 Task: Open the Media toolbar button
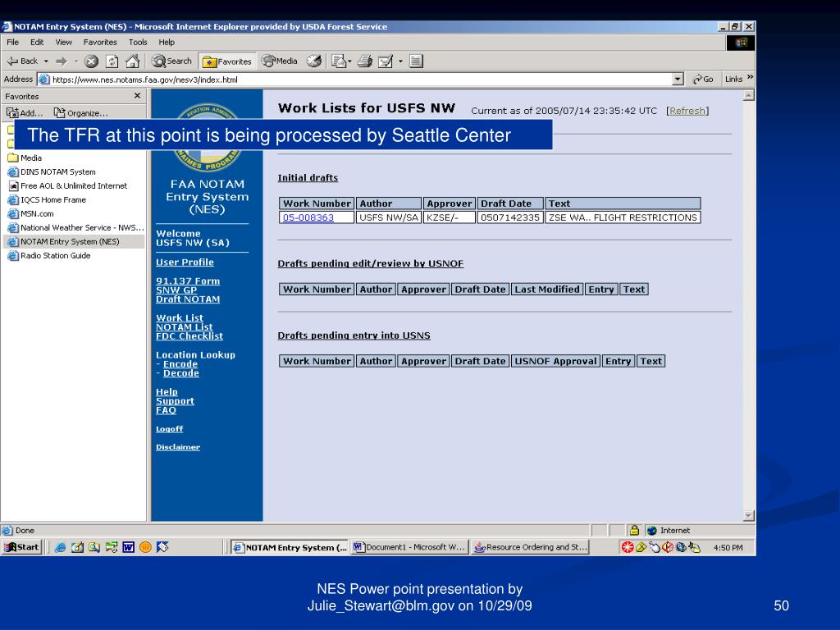click(x=280, y=61)
